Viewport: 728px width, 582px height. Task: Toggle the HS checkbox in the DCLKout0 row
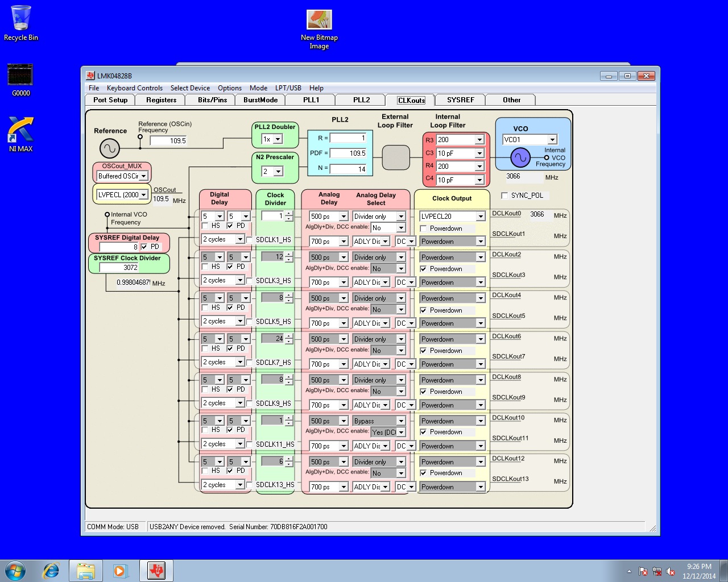tap(205, 226)
